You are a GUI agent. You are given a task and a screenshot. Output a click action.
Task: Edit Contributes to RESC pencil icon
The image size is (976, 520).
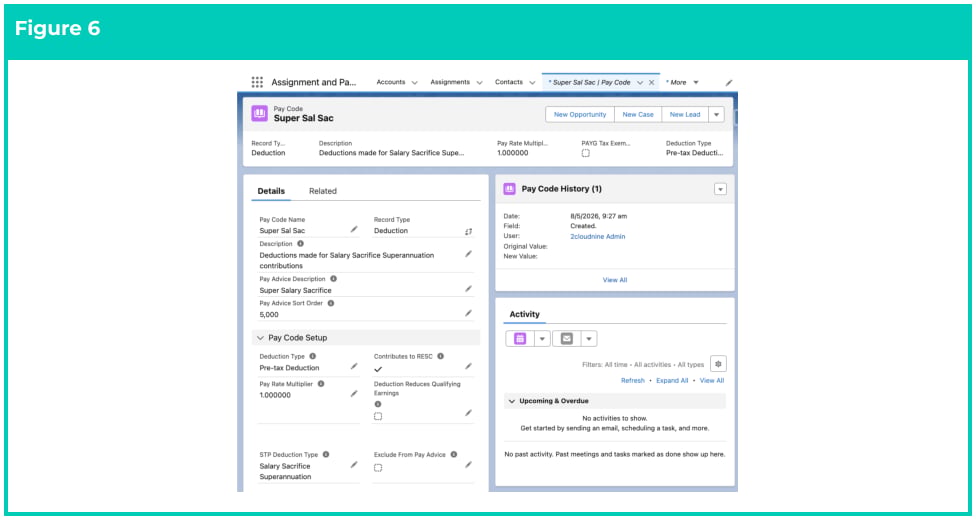pos(468,366)
